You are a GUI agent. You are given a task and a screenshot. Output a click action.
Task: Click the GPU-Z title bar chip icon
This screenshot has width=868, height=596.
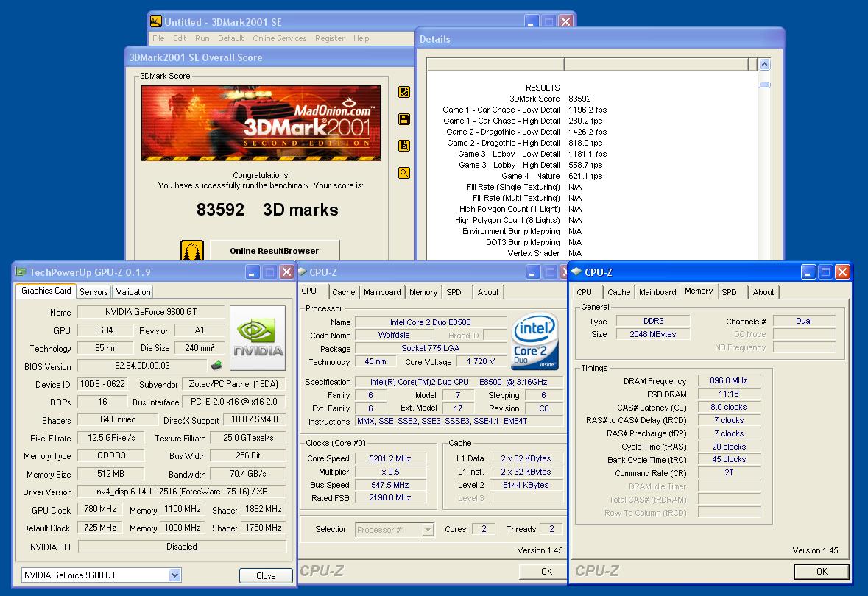coord(21,272)
